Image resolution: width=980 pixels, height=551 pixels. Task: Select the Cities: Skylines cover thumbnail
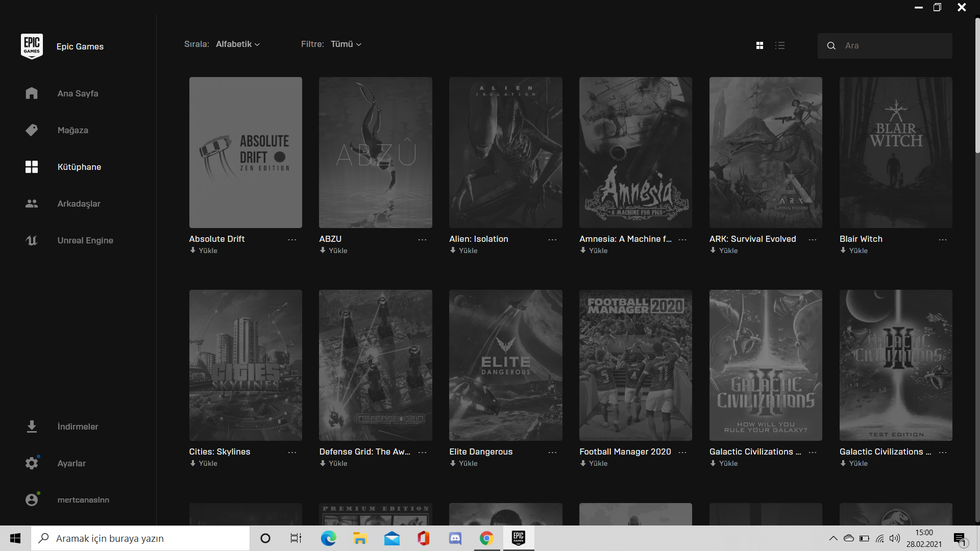(246, 365)
